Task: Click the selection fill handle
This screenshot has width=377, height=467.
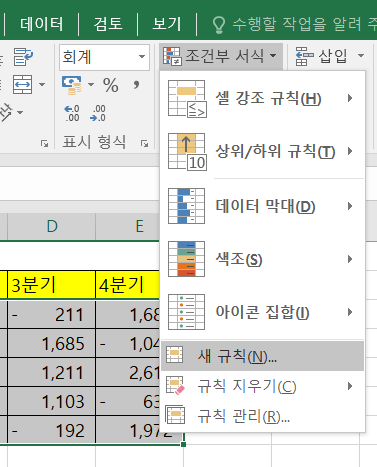Action: 183,444
